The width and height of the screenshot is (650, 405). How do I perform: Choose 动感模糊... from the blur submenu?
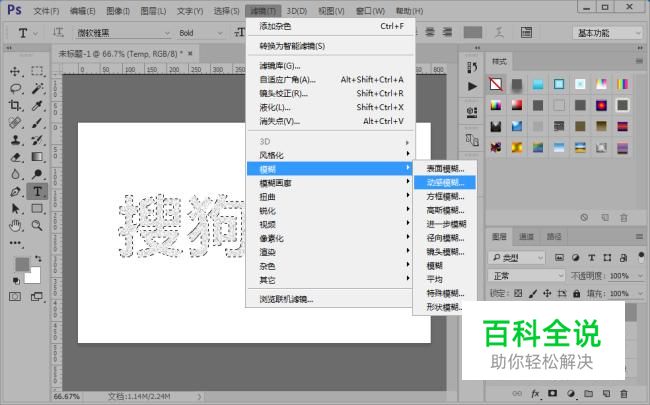(445, 182)
